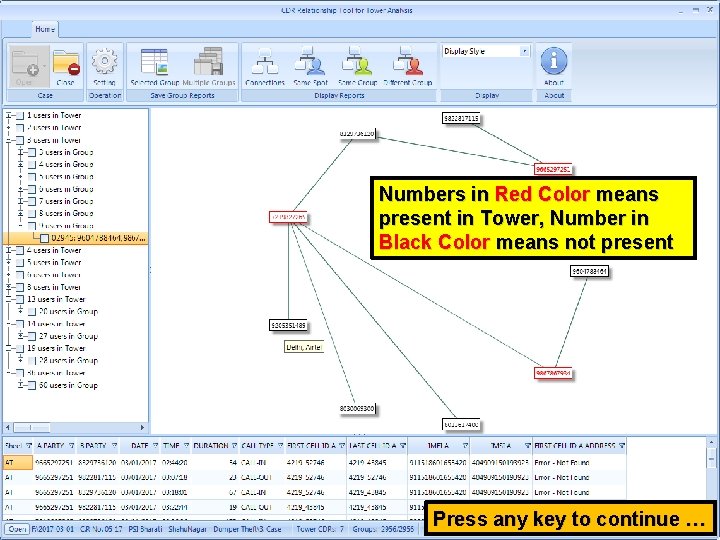Click the Open case folder icon
720x540 pixels.
(28, 66)
